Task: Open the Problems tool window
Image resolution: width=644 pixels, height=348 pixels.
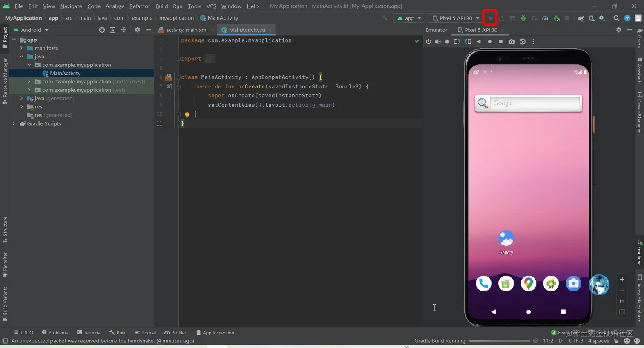Action: pos(55,333)
